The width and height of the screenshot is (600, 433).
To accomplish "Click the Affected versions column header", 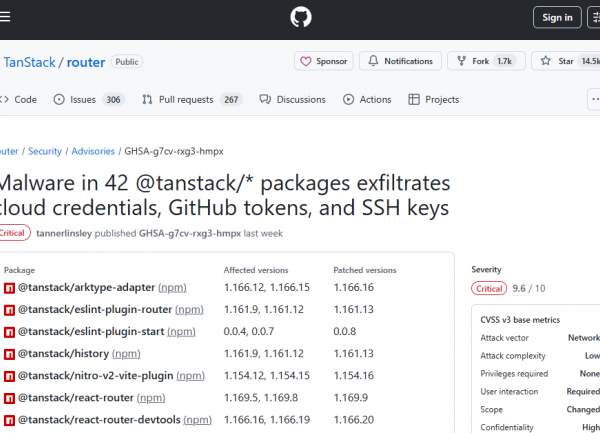I will coord(256,270).
